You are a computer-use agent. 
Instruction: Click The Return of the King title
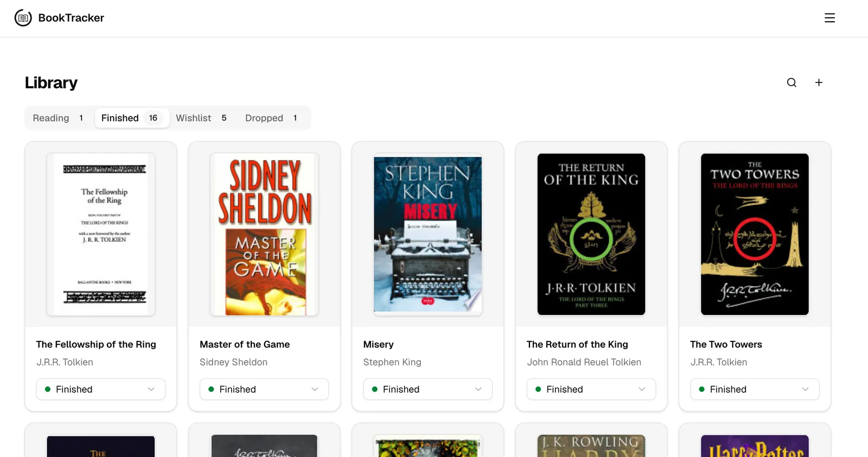click(x=577, y=344)
